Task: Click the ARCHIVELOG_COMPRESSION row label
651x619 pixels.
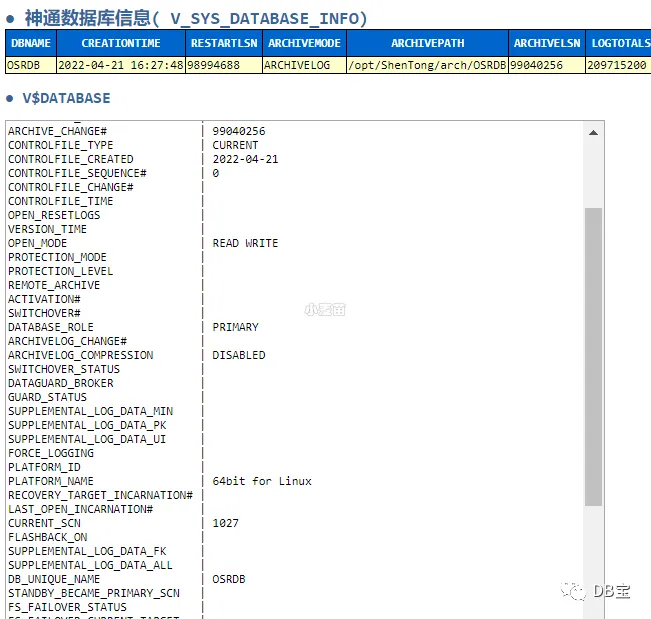Action: click(x=81, y=355)
